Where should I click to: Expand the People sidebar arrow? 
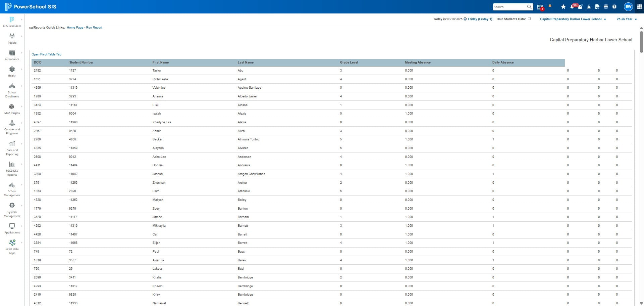[22, 36]
